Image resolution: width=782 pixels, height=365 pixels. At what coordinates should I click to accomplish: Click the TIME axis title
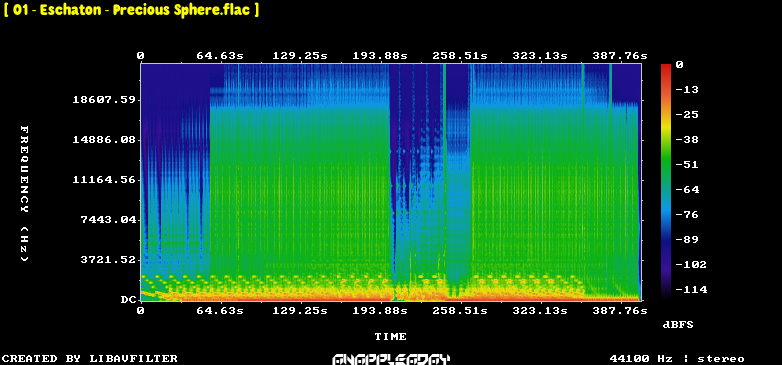tap(391, 337)
